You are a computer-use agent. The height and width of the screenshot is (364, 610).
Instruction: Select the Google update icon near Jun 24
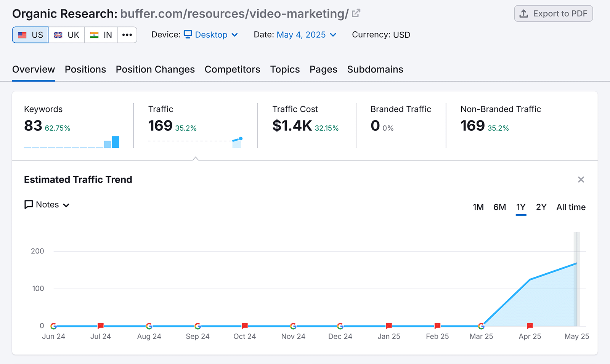pyautogui.click(x=53, y=326)
